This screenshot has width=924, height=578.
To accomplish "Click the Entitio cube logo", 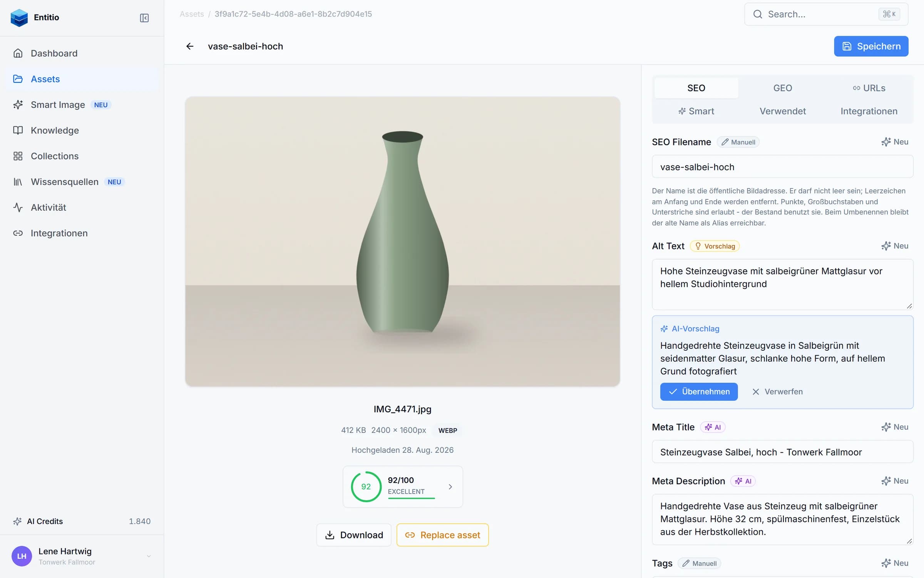I will coord(19,17).
